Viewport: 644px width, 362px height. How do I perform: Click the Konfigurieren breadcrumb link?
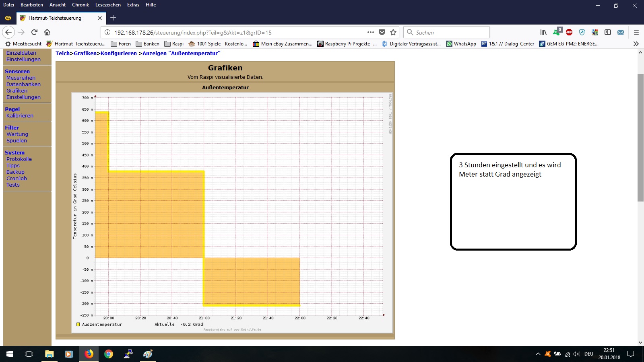pos(119,53)
